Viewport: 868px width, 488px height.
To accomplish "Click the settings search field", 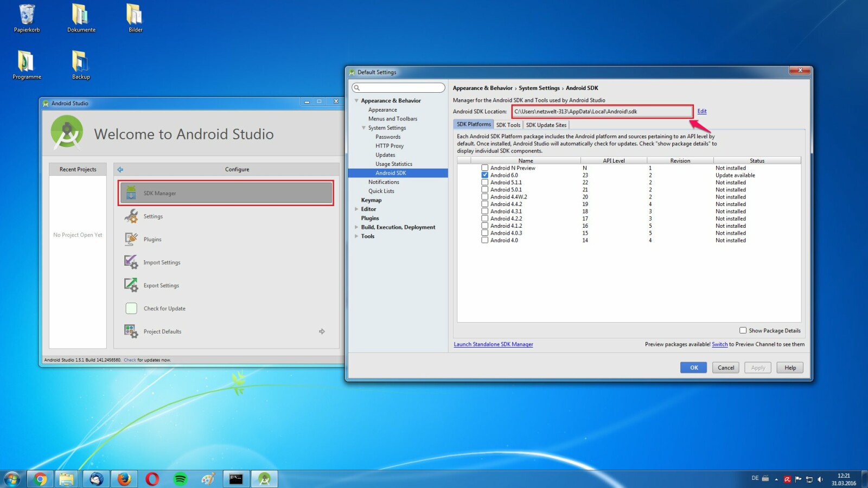I will [x=398, y=88].
